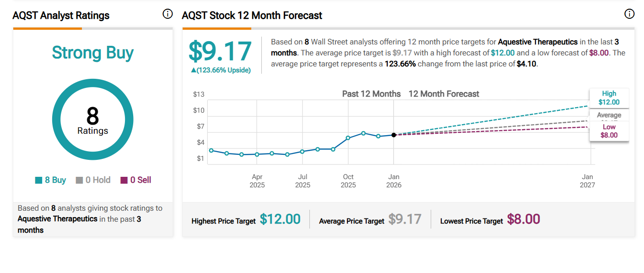Image resolution: width=644 pixels, height=273 pixels.
Task: Click the Aquestive Therapeutics name in forecast description
Action: [537, 42]
